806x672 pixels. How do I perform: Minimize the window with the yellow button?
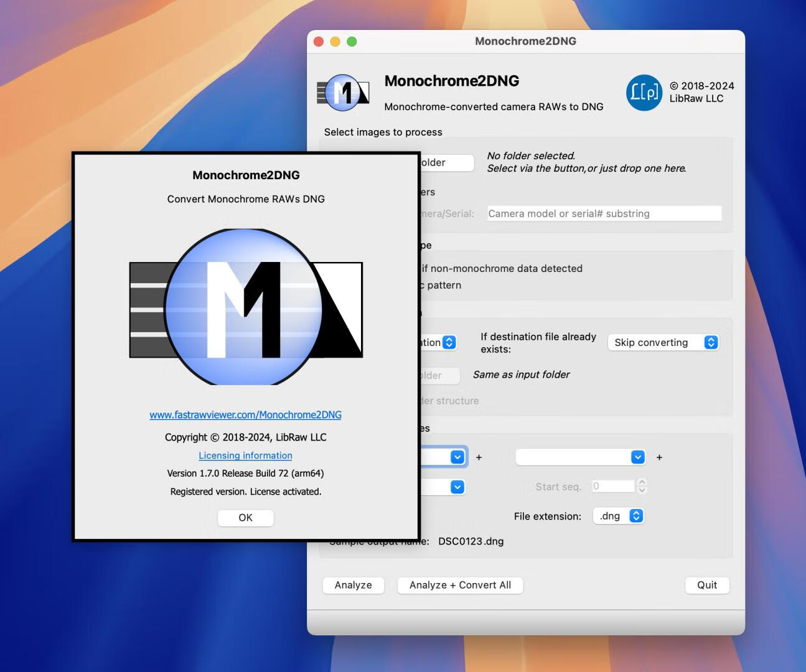click(x=335, y=42)
